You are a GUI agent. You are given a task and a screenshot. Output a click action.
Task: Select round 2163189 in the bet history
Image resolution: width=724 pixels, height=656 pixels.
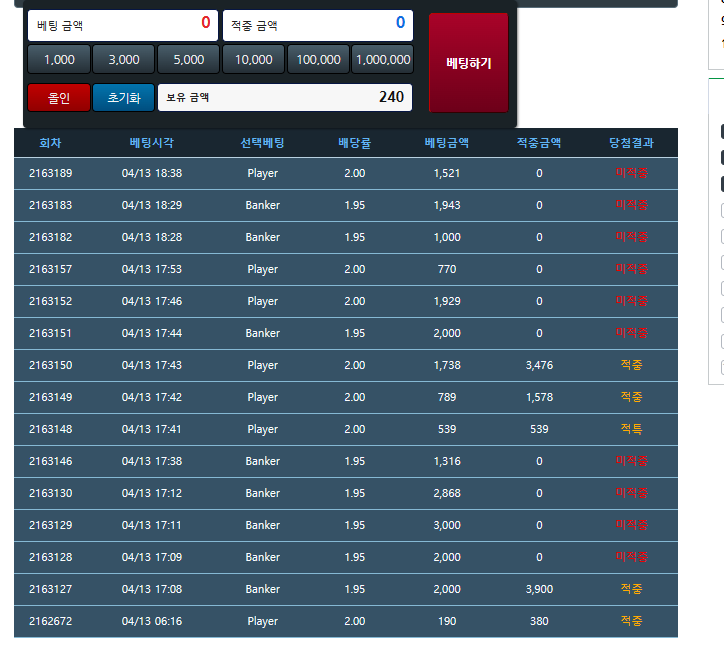click(50, 173)
